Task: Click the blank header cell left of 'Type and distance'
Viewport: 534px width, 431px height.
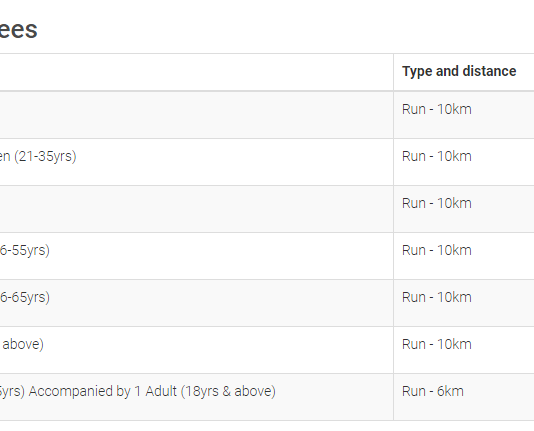Action: pyautogui.click(x=197, y=72)
